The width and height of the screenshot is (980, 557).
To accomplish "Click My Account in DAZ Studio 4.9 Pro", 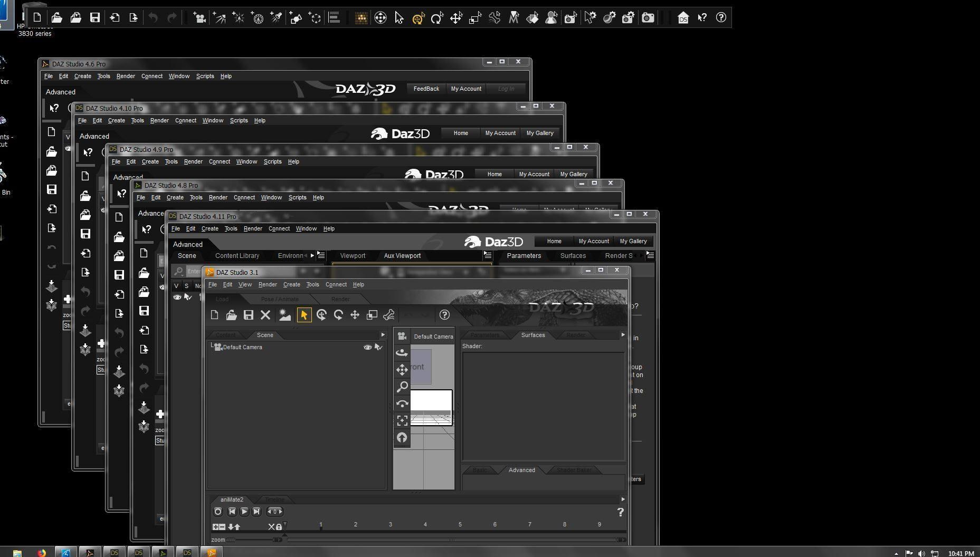I will (x=534, y=174).
